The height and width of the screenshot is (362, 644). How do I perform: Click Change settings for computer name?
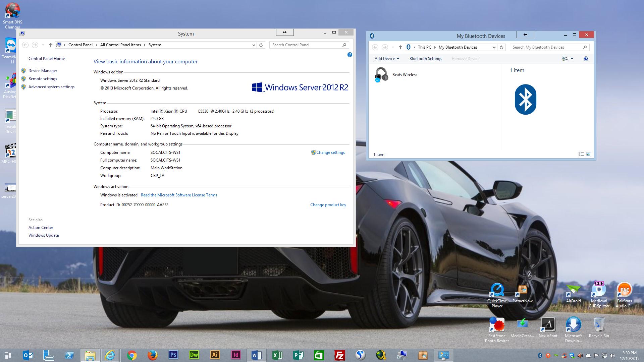tap(330, 153)
